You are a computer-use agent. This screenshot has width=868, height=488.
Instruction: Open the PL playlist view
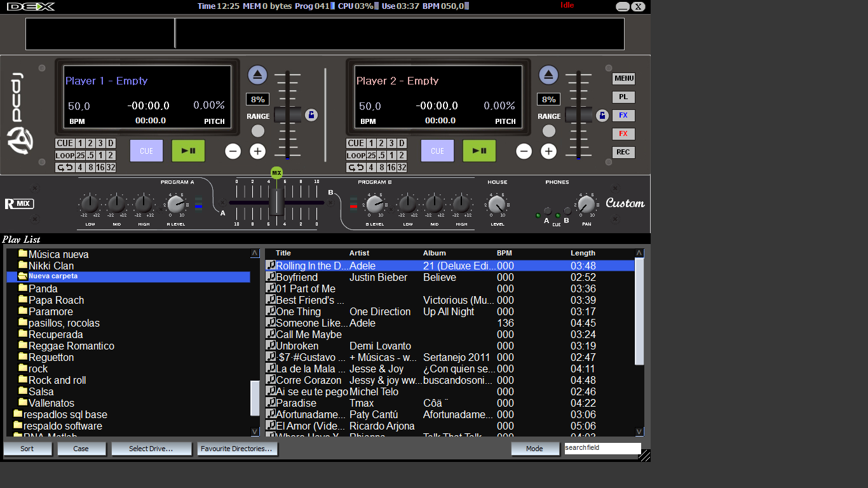click(x=623, y=97)
